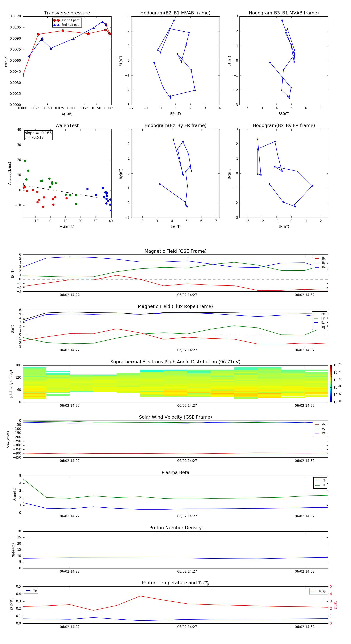
Task: Select the β legend entry below βp
Action: [x=321, y=485]
